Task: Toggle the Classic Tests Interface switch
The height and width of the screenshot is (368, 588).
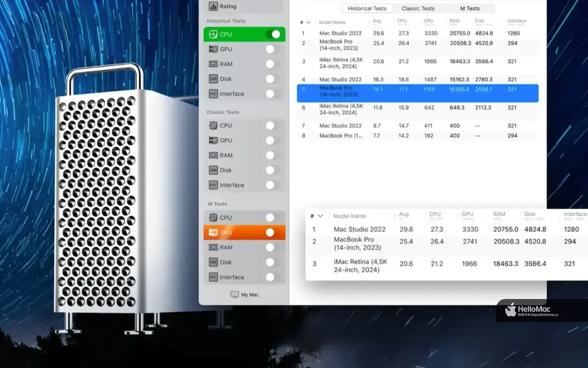Action: coord(273,185)
